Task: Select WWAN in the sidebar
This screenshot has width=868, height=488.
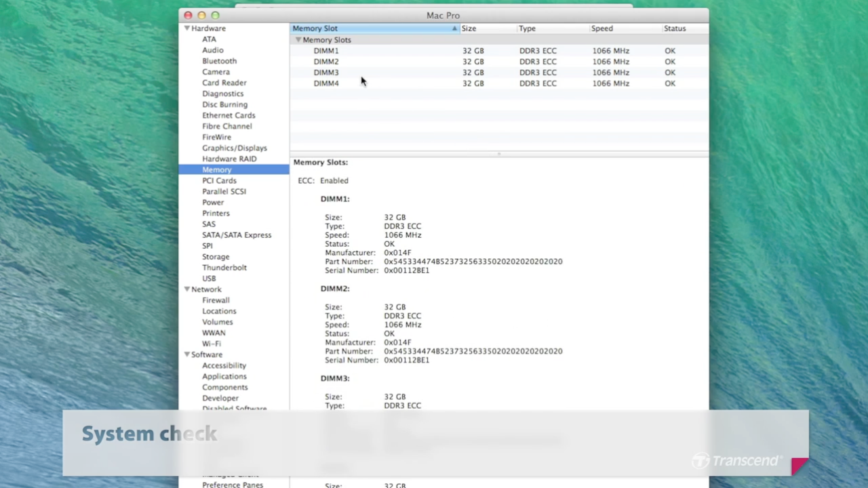Action: [214, 333]
